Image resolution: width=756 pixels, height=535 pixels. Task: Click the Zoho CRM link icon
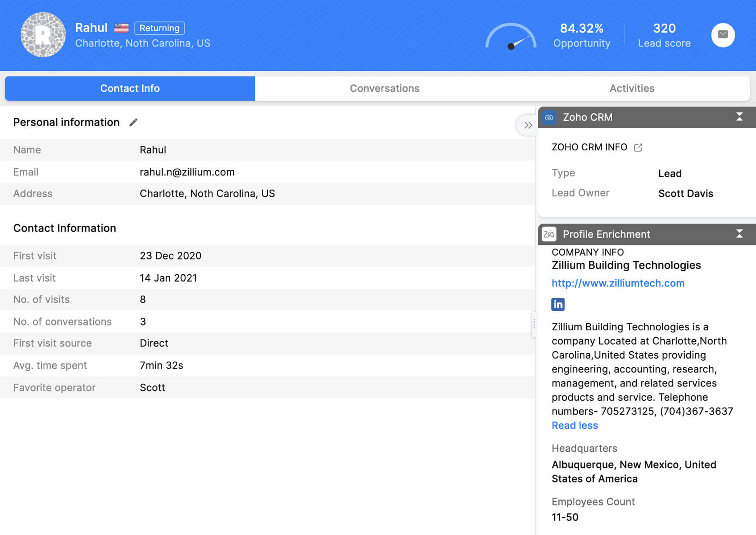[x=549, y=117]
